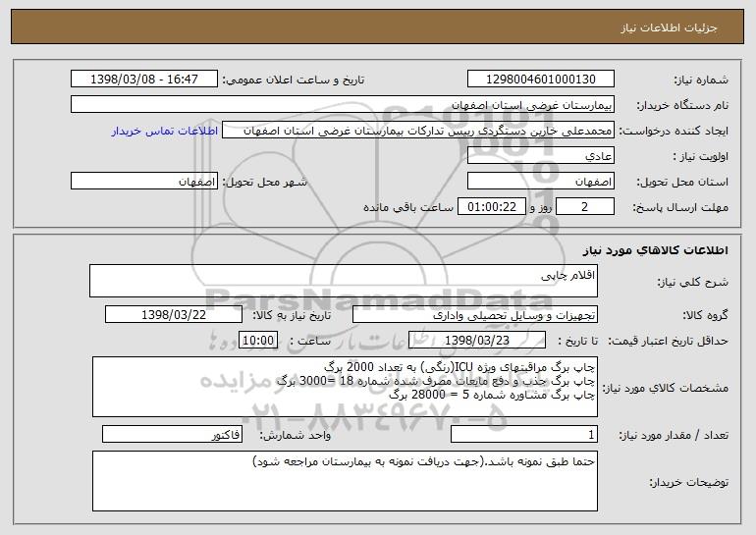This screenshot has height=535, width=756.
Task: Select the label شهر محل تحویل
Action: pos(264,182)
